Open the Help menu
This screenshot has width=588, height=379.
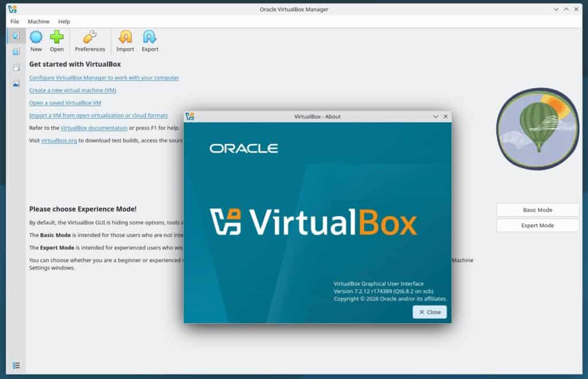pos(64,21)
